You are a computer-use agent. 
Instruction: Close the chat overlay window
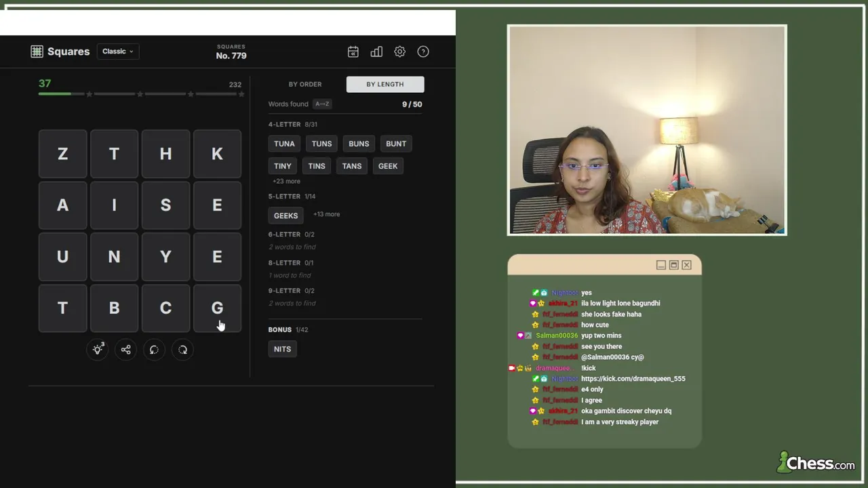(687, 265)
